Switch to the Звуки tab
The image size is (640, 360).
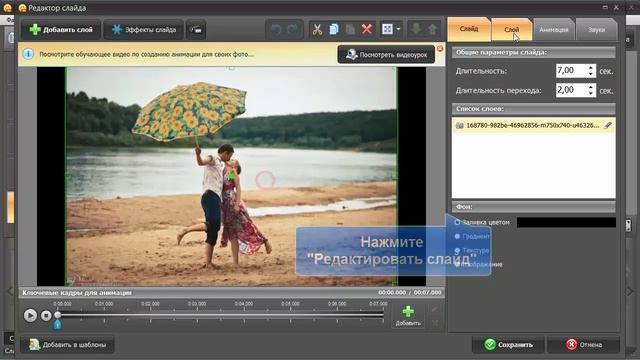[x=596, y=30]
